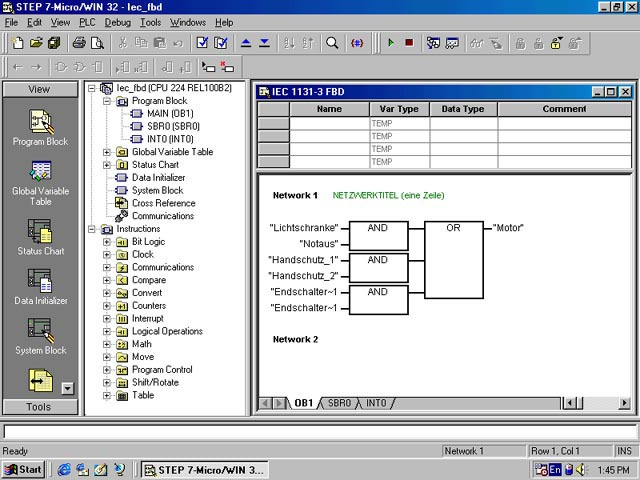This screenshot has height=480, width=640.
Task: Expand the Bit Logic instruction folder
Action: [107, 242]
